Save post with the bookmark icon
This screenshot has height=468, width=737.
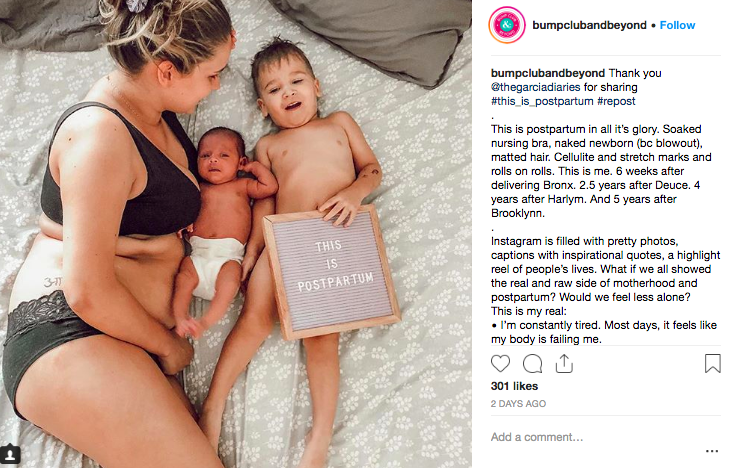click(713, 363)
